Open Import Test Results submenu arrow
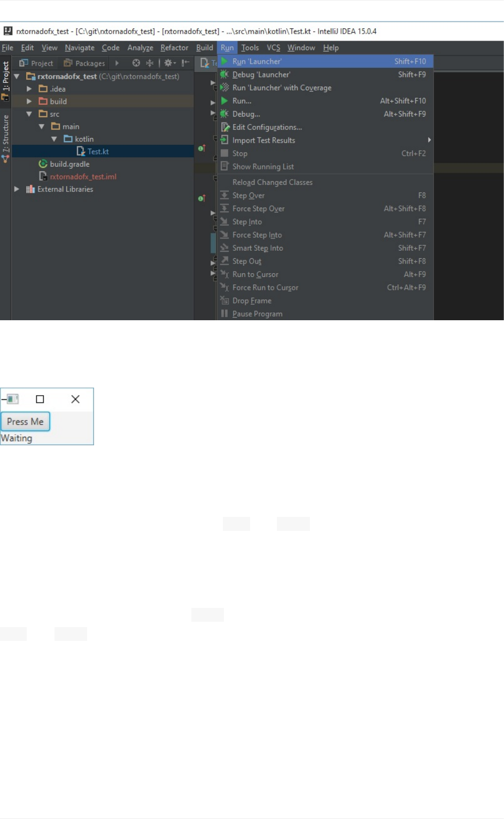The image size is (504, 819). tap(429, 140)
